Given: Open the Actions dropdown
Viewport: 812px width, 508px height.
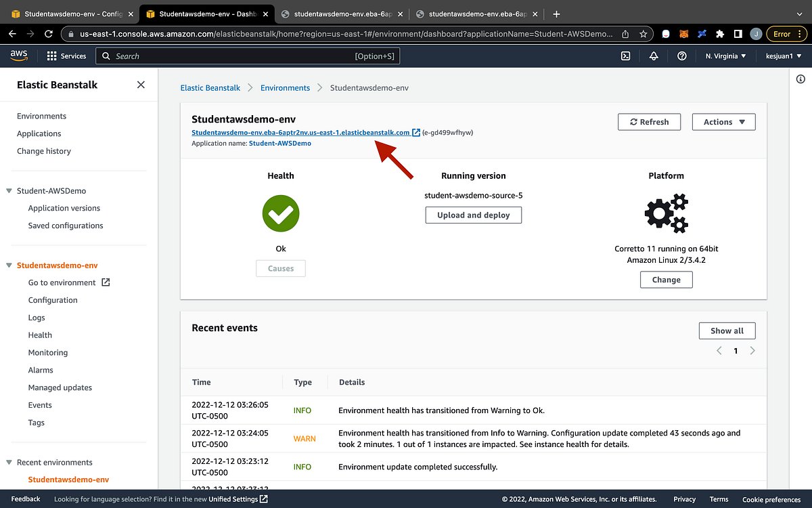Looking at the screenshot, I should (723, 122).
